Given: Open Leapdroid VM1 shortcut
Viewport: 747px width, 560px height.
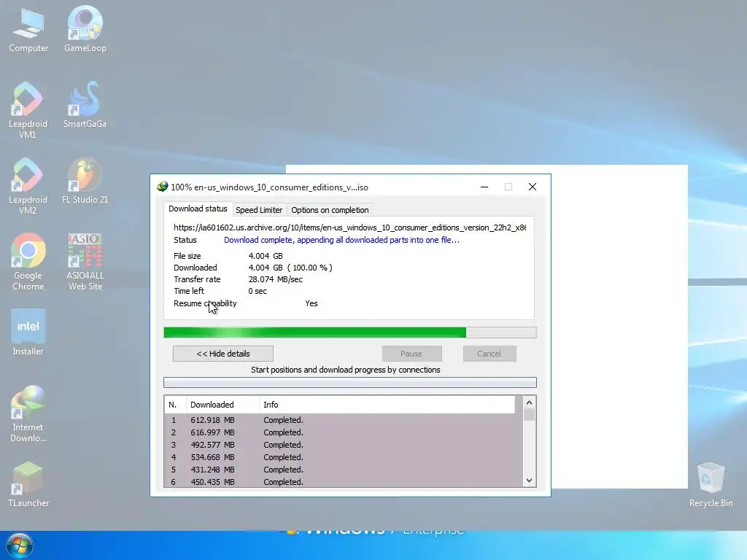Looking at the screenshot, I should 28,109.
